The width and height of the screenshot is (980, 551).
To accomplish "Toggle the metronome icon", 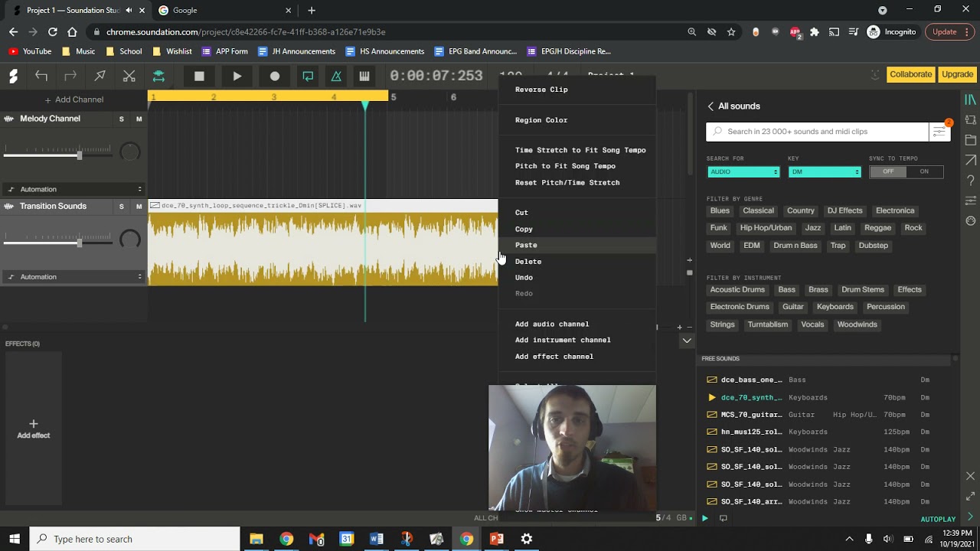I will [336, 76].
